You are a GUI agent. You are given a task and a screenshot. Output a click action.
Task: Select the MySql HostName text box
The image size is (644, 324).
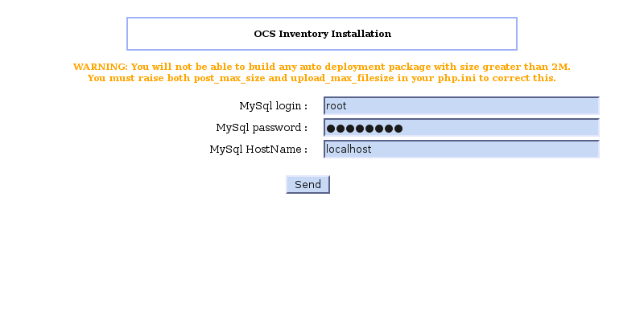(461, 150)
